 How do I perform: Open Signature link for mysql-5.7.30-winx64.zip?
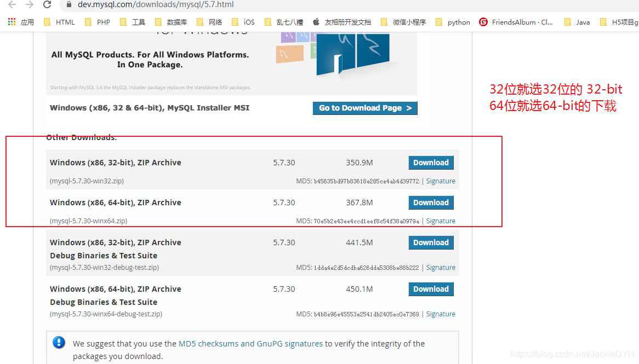[441, 221]
